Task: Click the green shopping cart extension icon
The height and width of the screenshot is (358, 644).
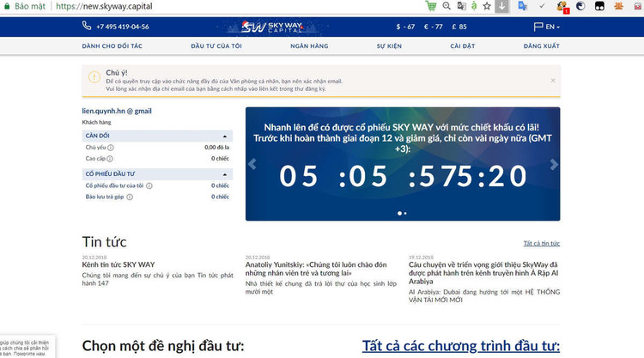Action: [x=431, y=6]
